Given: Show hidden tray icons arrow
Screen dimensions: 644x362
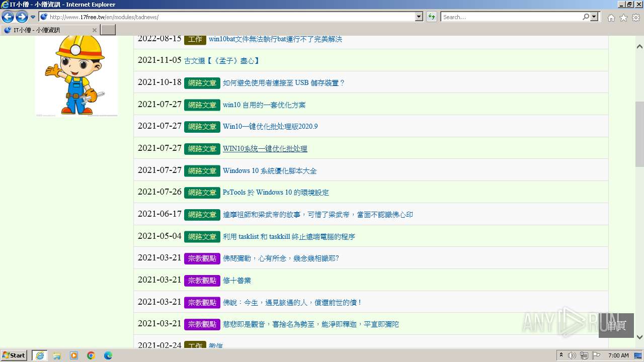Looking at the screenshot, I should (x=561, y=355).
